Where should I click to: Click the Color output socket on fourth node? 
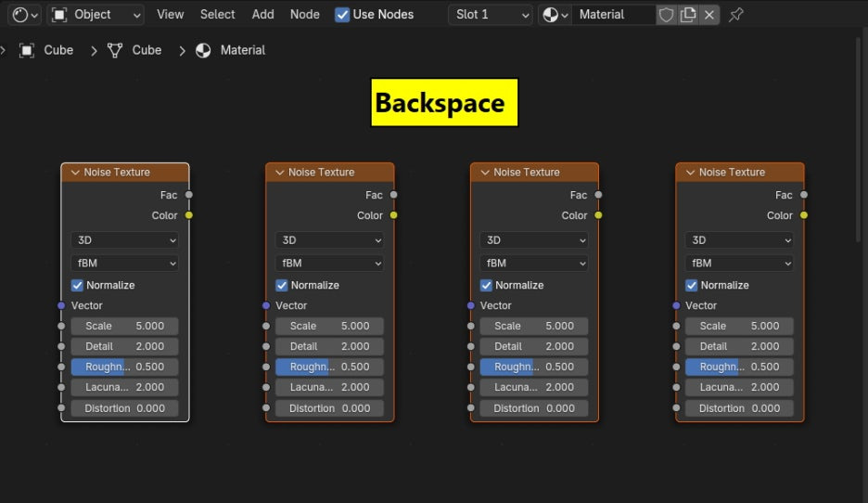tap(804, 215)
